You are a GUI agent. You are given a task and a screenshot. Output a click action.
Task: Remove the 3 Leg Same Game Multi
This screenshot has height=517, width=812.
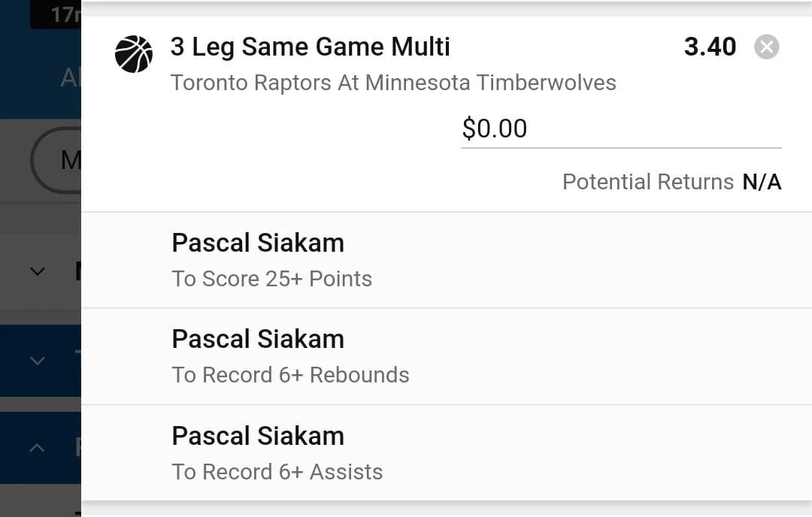click(x=766, y=47)
